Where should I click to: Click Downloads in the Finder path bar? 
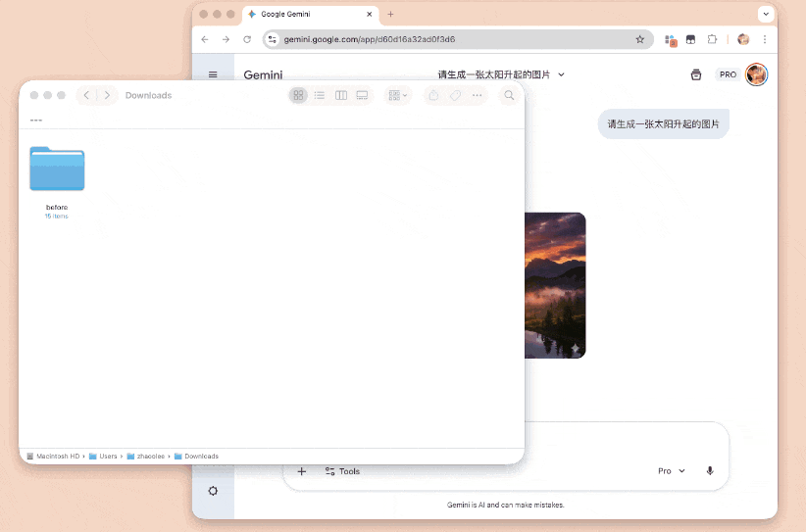pyautogui.click(x=200, y=457)
